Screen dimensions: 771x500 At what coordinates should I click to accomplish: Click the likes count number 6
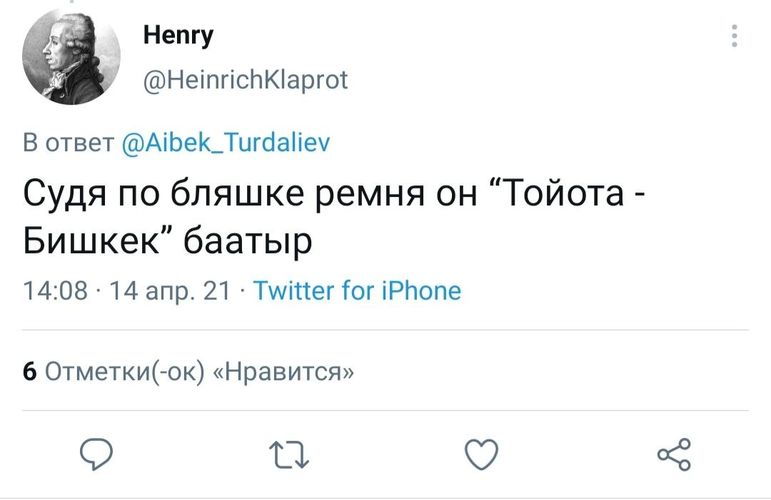click(30, 372)
